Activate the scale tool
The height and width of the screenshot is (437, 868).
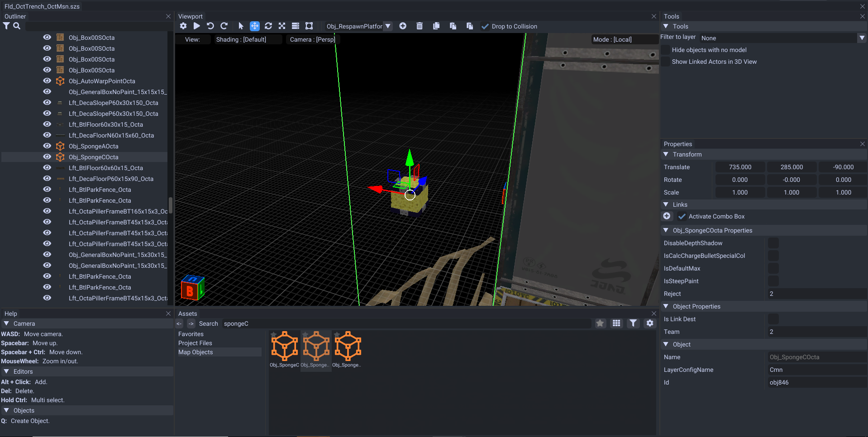tap(282, 26)
